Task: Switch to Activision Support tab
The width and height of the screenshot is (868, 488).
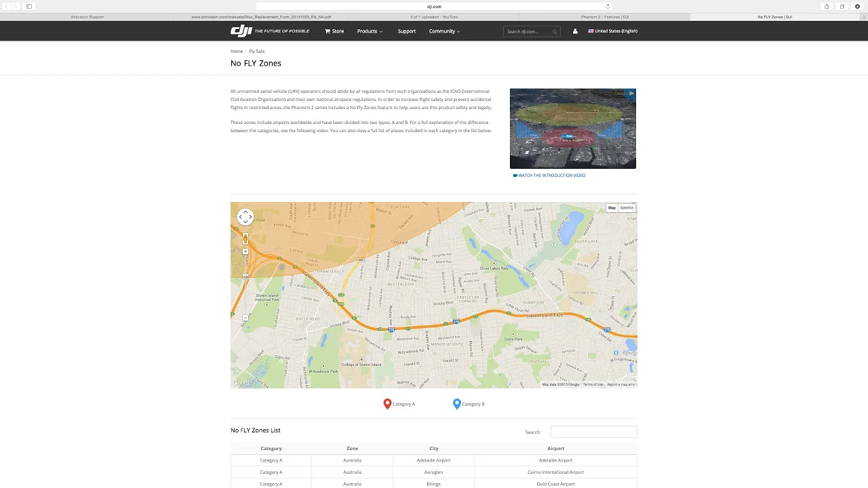Action: [87, 17]
